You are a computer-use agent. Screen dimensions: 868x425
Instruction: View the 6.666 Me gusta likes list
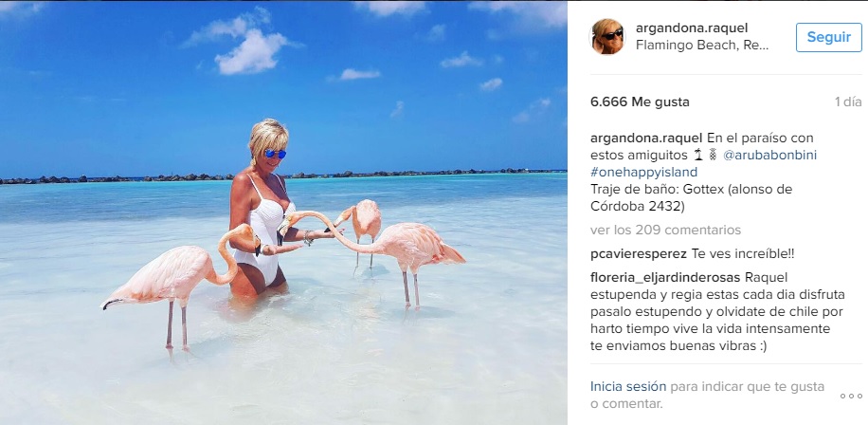640,102
